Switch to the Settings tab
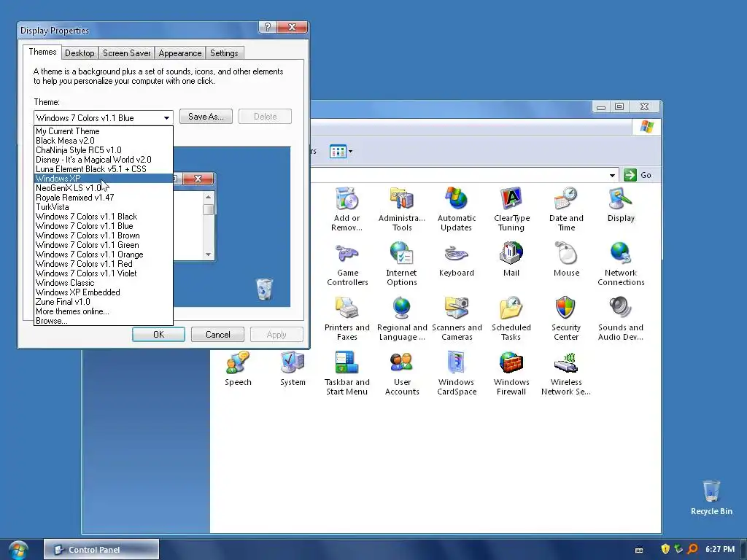The width and height of the screenshot is (747, 560). [x=224, y=52]
